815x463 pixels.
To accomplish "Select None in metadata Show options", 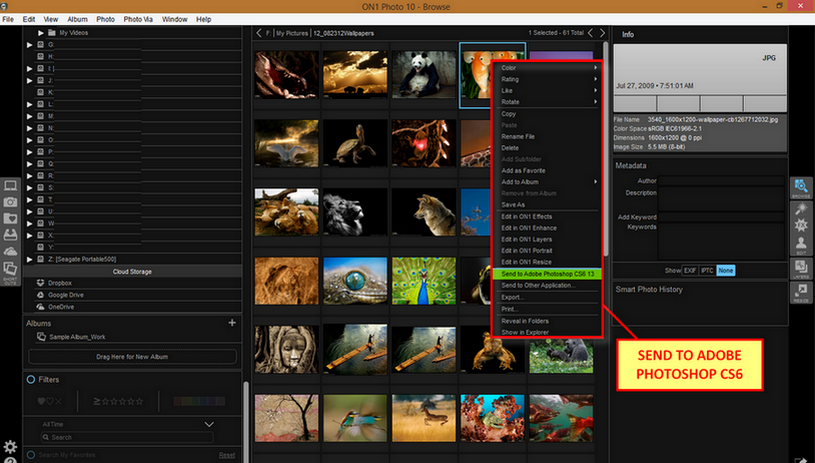I will [x=726, y=270].
